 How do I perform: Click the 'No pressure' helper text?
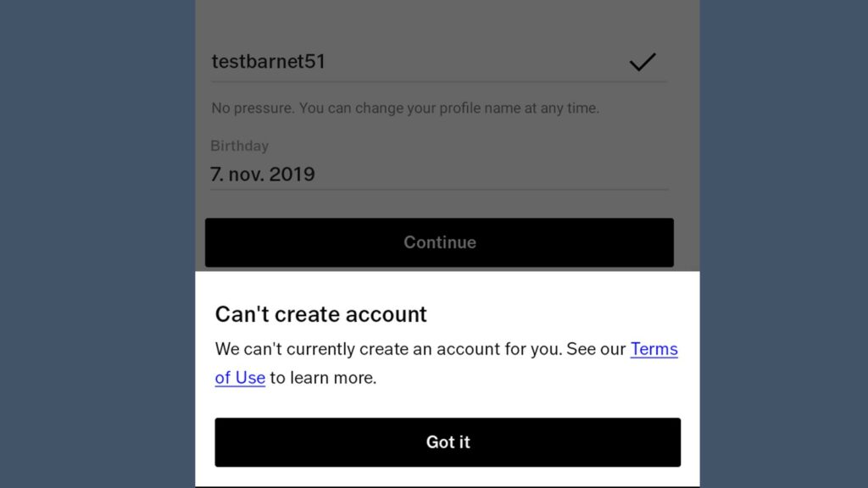(253, 108)
